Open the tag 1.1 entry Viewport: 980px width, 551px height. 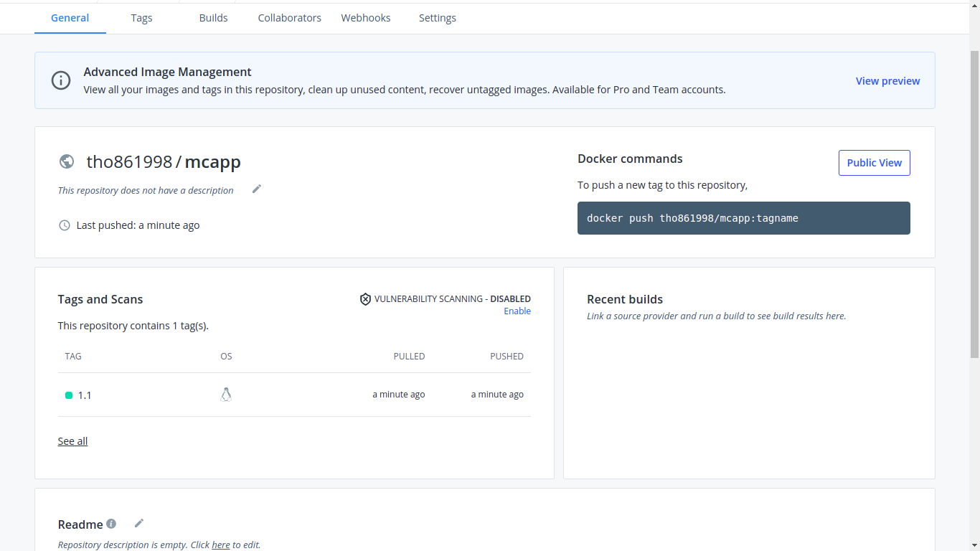pos(85,395)
